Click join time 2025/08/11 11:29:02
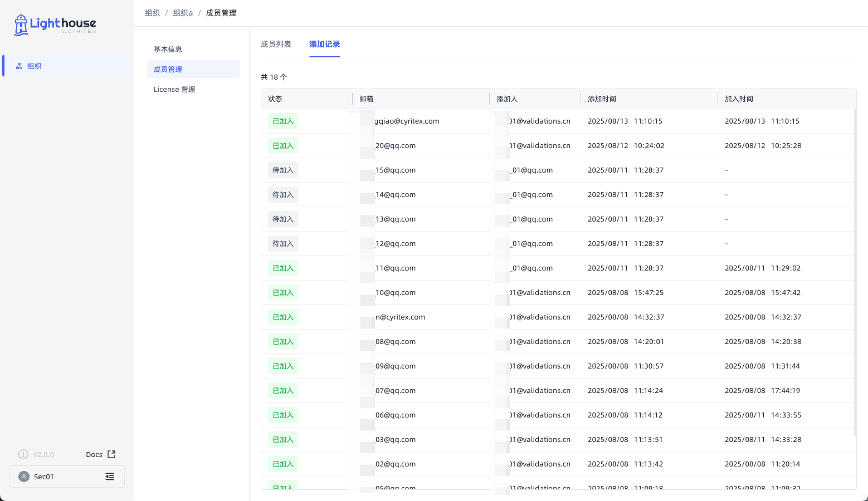The height and width of the screenshot is (501, 868). [x=762, y=268]
